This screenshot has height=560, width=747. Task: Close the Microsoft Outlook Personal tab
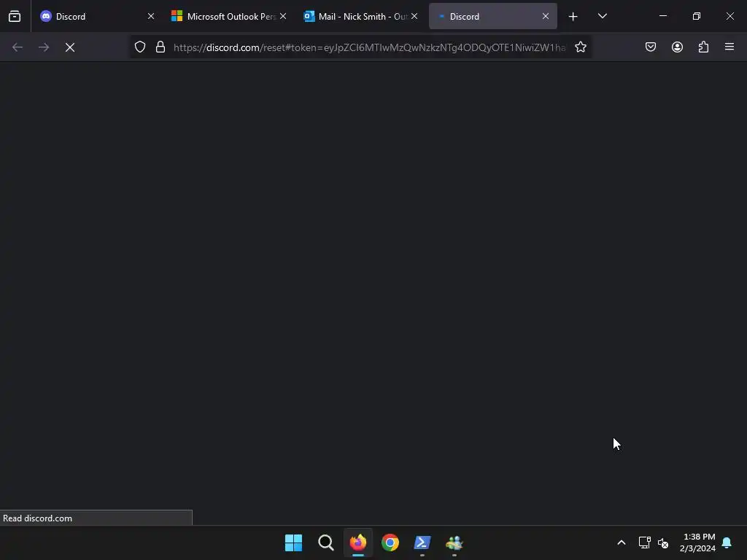coord(283,16)
